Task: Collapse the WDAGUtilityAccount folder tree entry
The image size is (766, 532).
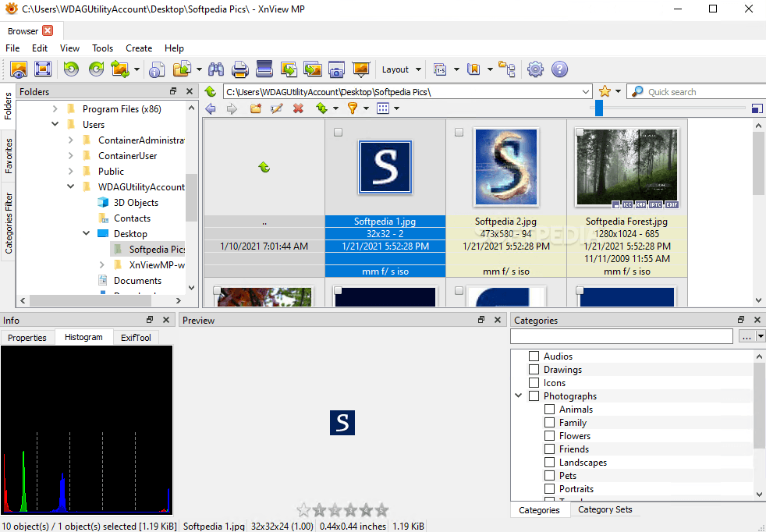Action: click(70, 186)
